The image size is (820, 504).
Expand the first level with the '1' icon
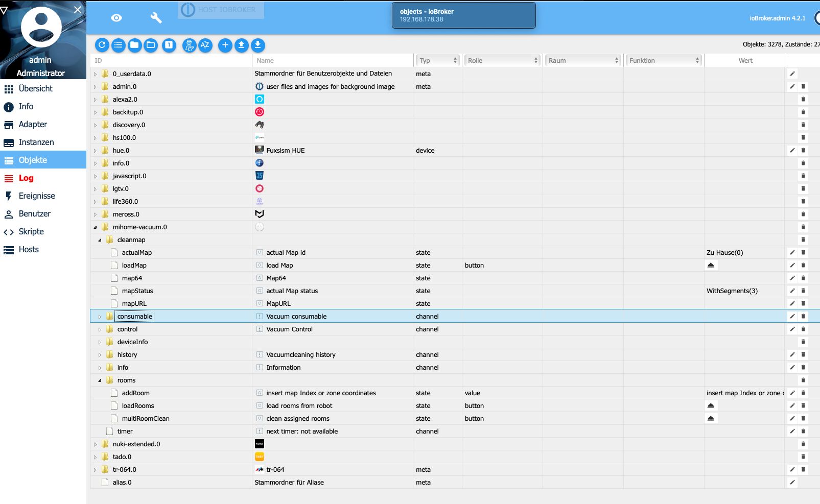tap(169, 45)
